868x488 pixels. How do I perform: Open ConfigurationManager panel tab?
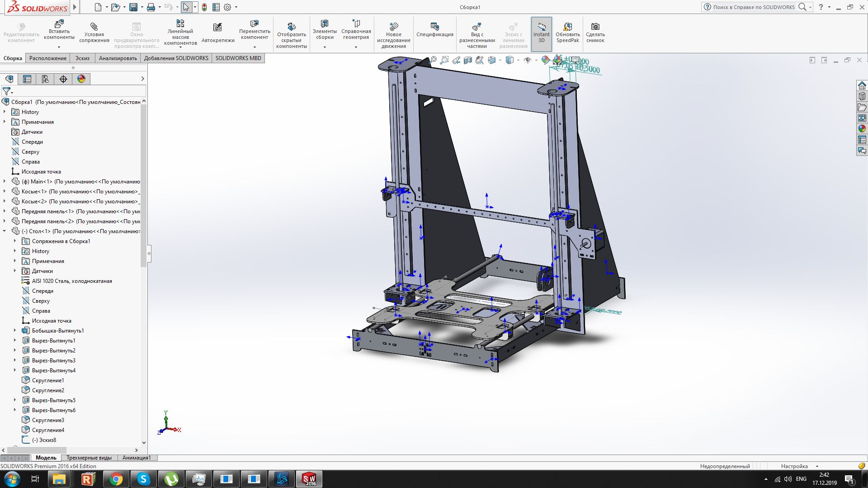point(45,79)
